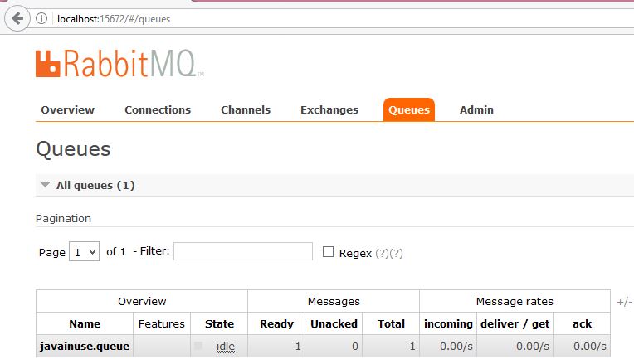634x364 pixels.
Task: Open the Exchanges tab
Action: [x=329, y=110]
